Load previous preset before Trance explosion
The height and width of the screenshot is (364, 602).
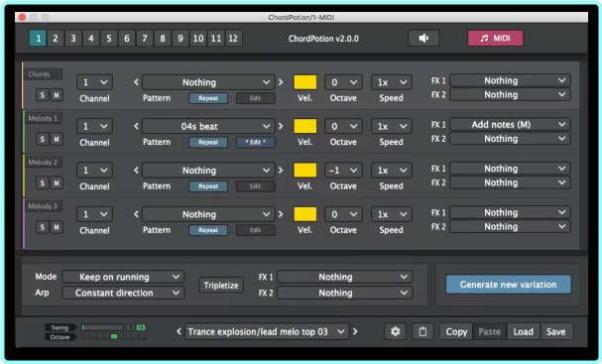[179, 331]
